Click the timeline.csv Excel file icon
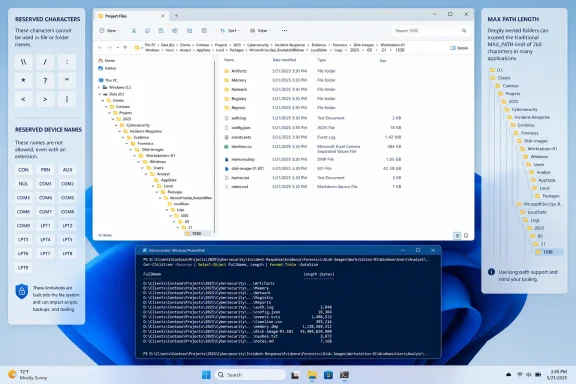 pyautogui.click(x=227, y=146)
